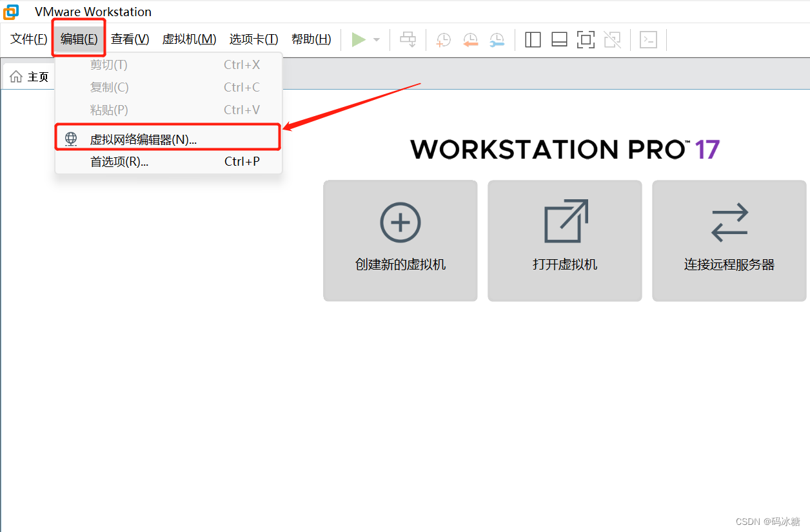Click the 打开虚拟机 label

[565, 264]
